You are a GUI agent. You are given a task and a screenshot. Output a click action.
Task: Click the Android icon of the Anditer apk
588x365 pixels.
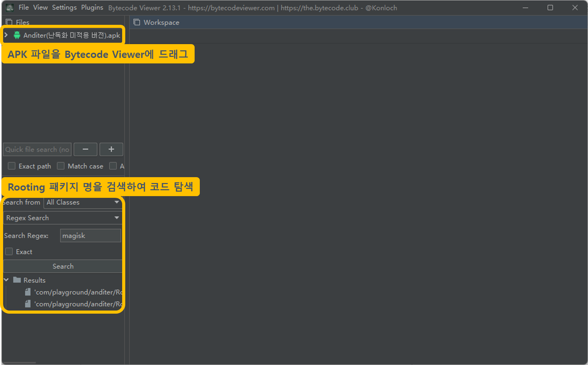point(17,35)
